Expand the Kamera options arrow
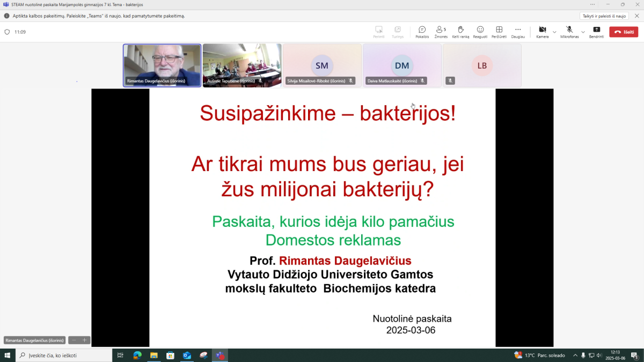The width and height of the screenshot is (644, 362). point(554,32)
